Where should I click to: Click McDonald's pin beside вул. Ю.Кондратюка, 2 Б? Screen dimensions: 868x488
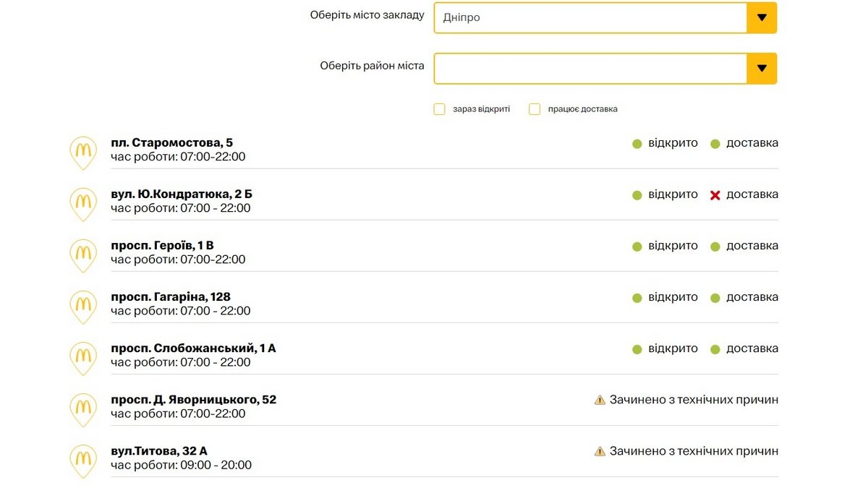click(x=83, y=204)
